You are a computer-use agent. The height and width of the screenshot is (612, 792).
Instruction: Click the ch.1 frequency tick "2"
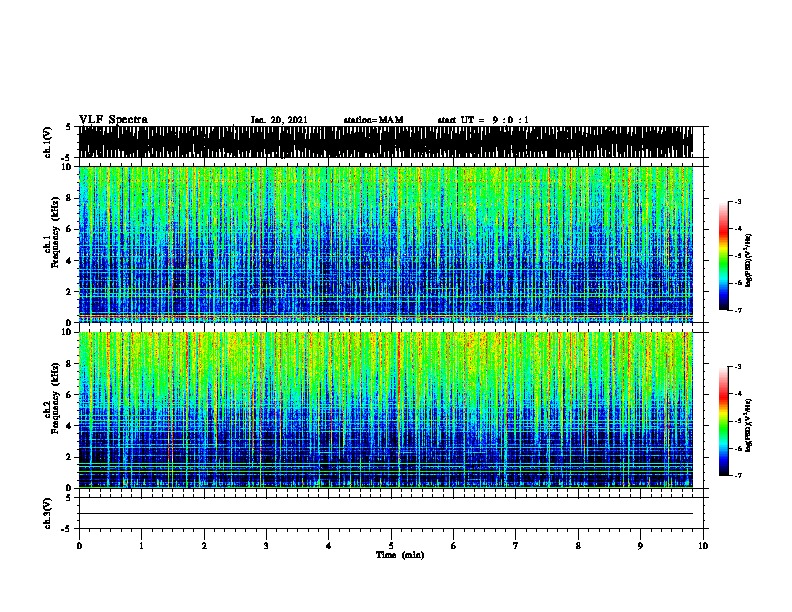[x=69, y=292]
